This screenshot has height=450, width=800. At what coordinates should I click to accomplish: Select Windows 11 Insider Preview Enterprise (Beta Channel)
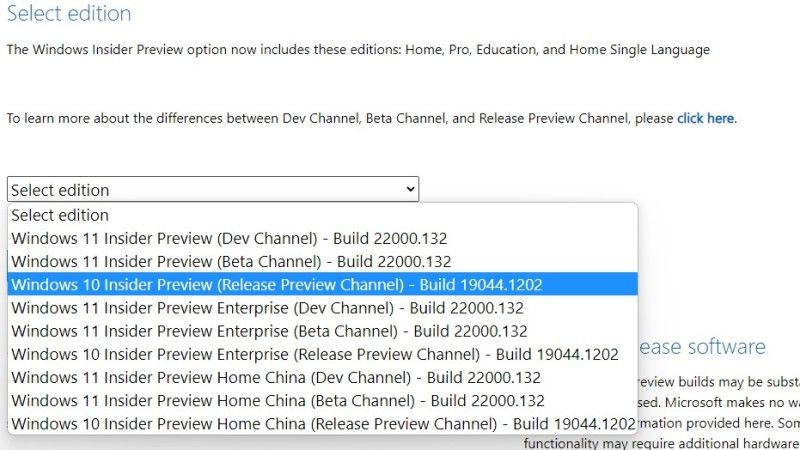coord(322,331)
